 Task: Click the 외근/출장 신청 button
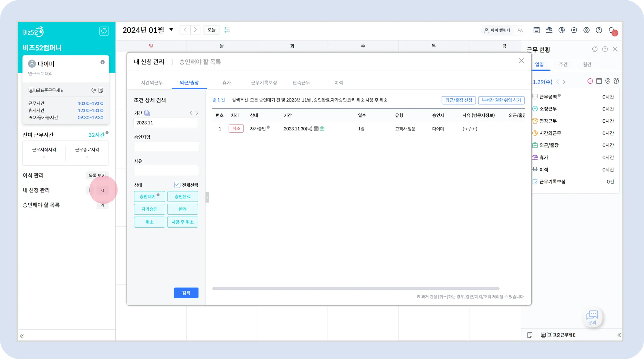[x=458, y=100]
